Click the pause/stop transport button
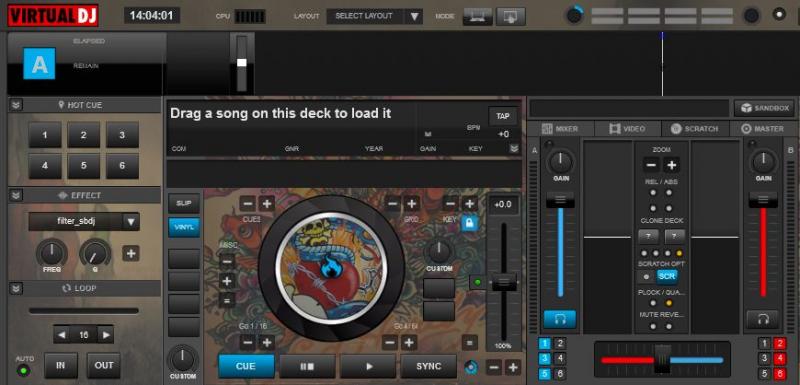 pos(307,366)
